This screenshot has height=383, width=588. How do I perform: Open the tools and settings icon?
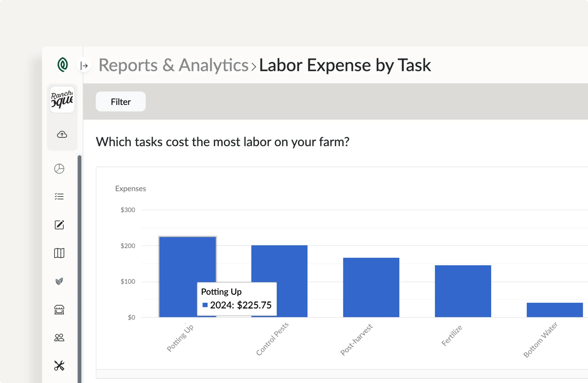(x=59, y=365)
